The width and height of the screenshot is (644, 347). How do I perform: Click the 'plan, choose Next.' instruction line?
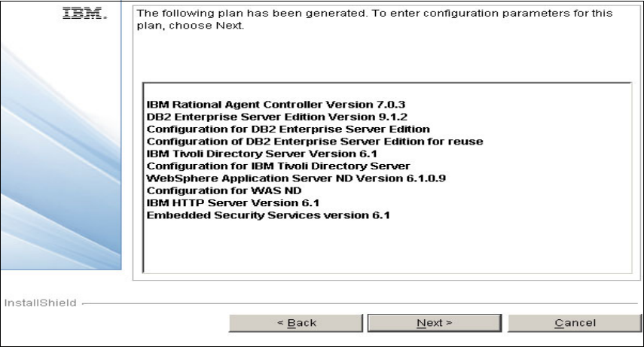(189, 26)
